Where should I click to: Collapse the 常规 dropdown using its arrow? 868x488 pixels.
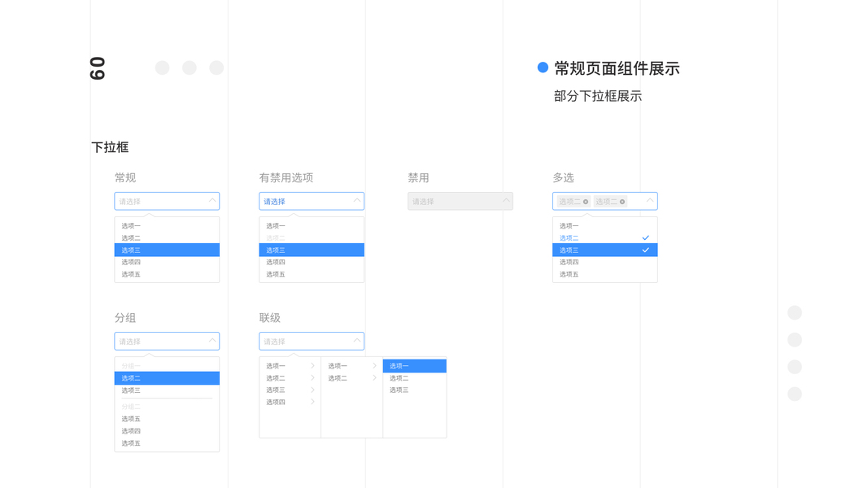point(212,200)
